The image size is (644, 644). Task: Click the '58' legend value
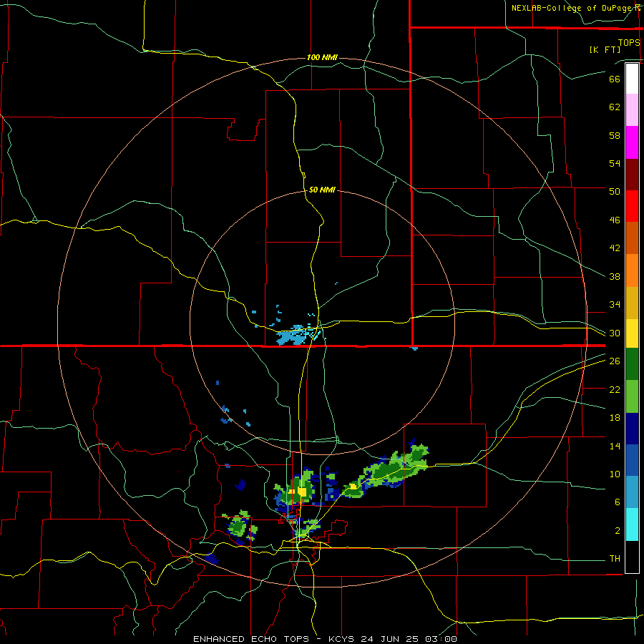tap(615, 135)
